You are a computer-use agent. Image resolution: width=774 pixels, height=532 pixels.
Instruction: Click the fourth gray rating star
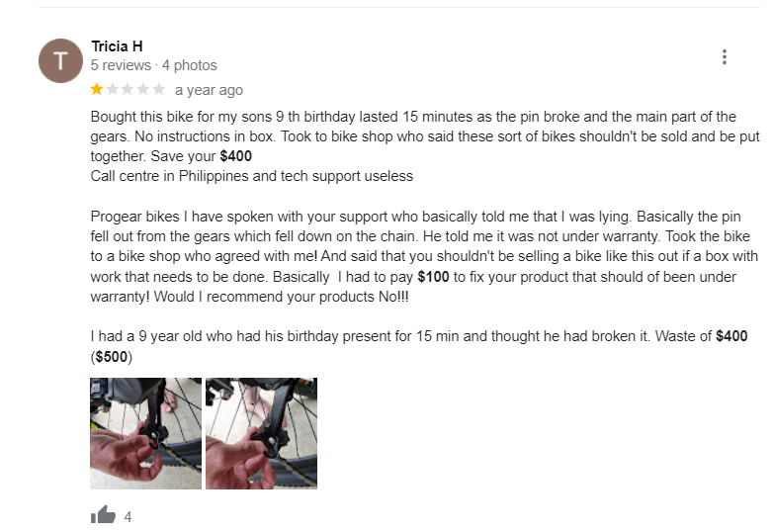click(x=143, y=89)
